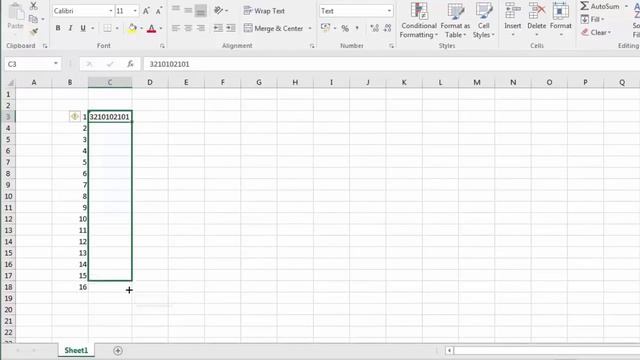The image size is (640, 360).
Task: Click the Insert cells button
Action: coord(513,19)
